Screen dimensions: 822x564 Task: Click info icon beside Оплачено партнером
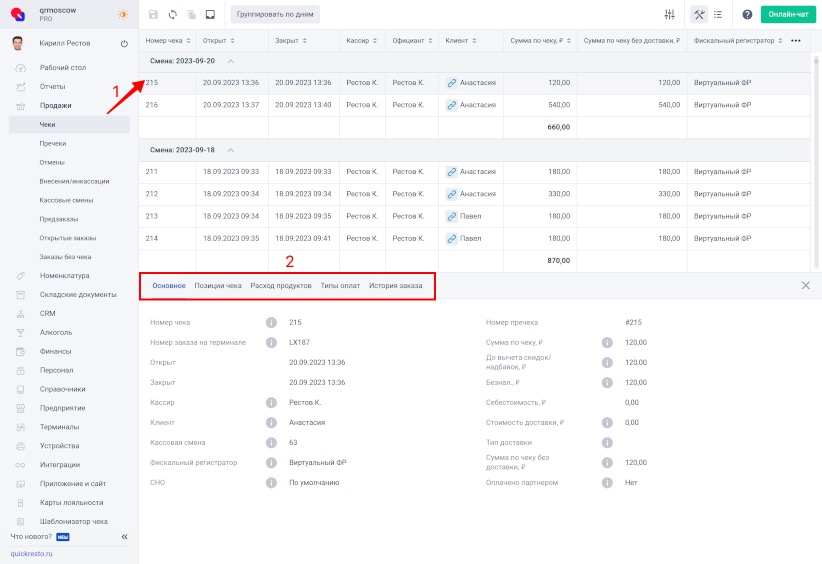pos(607,483)
